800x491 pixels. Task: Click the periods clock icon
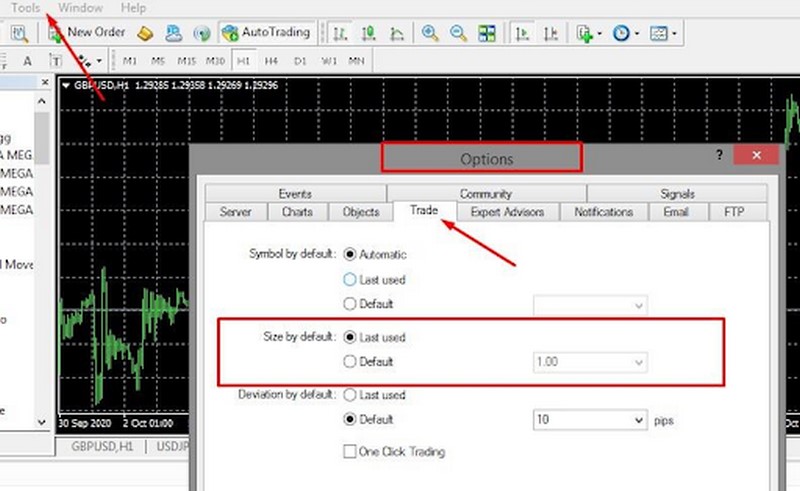coord(621,34)
